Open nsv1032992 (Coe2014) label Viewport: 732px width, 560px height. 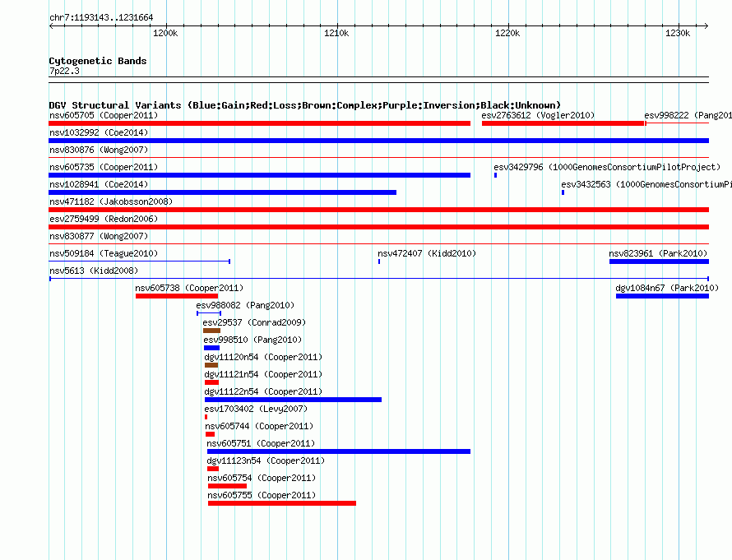pyautogui.click(x=99, y=132)
